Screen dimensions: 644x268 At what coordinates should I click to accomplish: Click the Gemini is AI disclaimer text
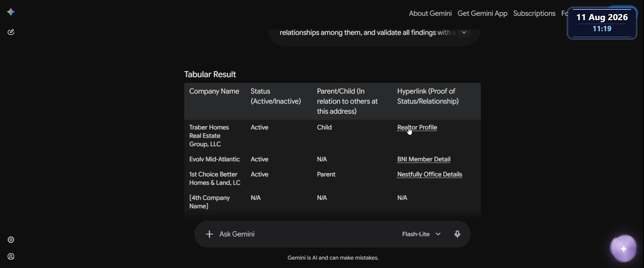333,258
